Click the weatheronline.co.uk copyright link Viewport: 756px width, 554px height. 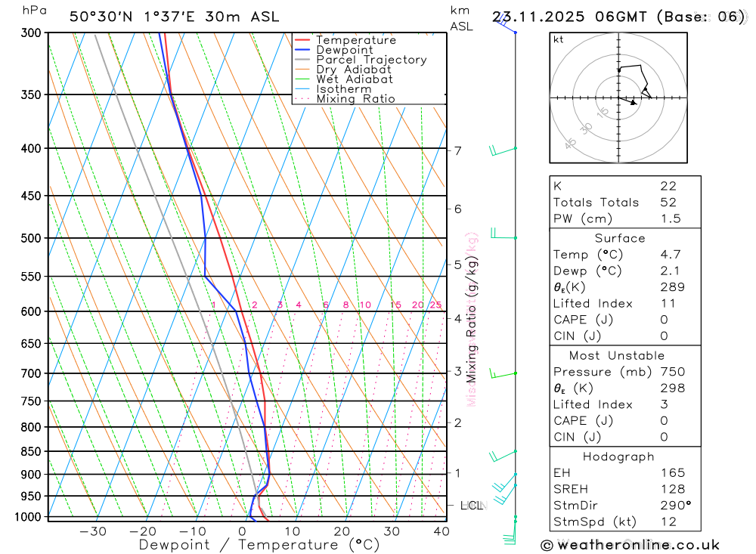click(631, 546)
